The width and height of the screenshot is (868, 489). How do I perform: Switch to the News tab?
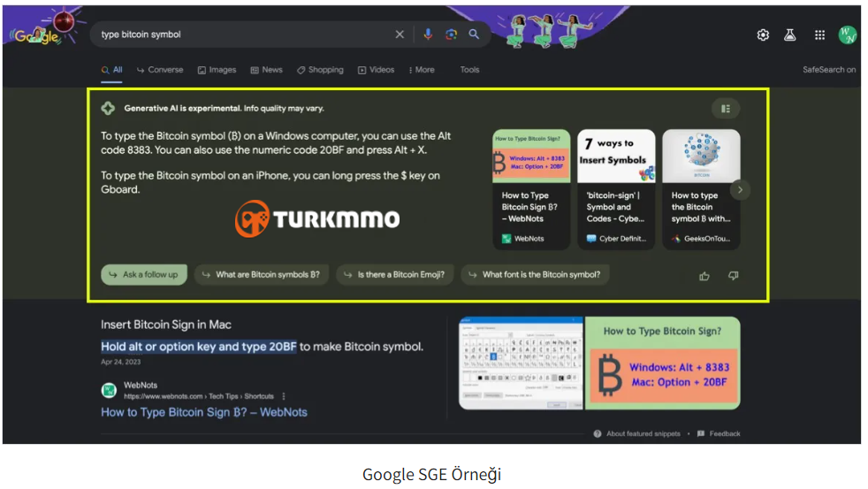tap(266, 70)
